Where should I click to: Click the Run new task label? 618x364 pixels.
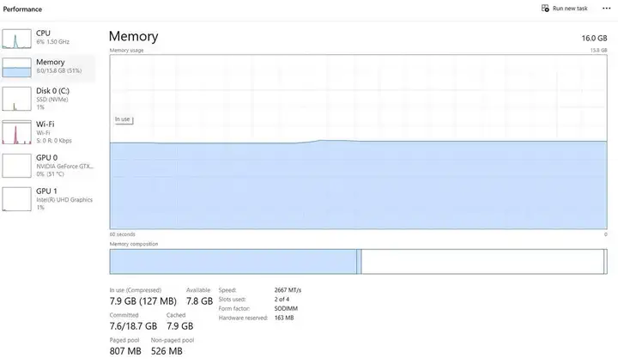point(570,9)
